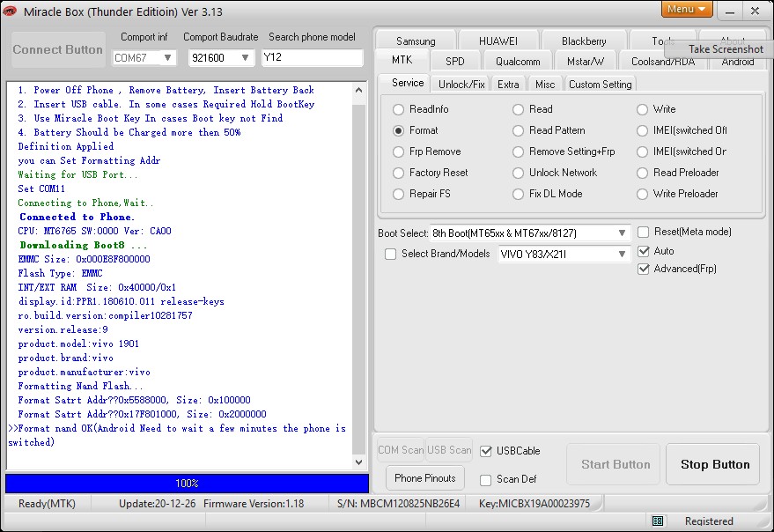Open the Coolsand/RDA tab
This screenshot has width=774, height=532.
[x=662, y=62]
